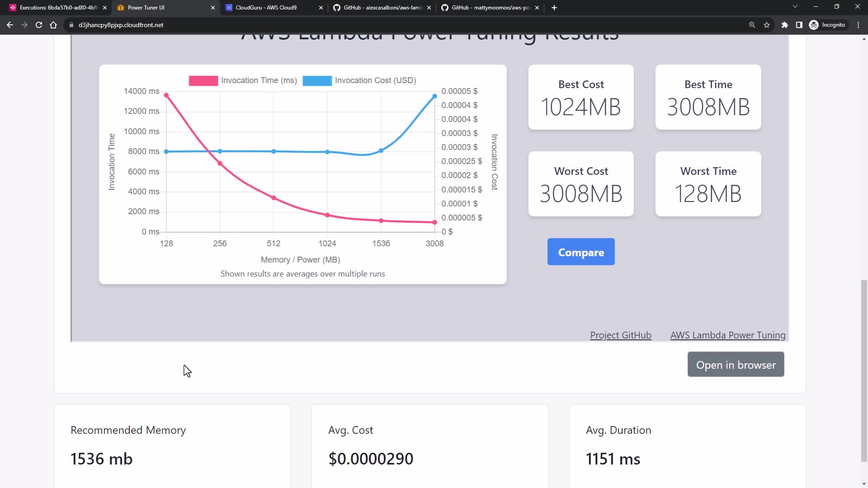The image size is (868, 488).
Task: Switch to the Executions tab
Action: 54,8
